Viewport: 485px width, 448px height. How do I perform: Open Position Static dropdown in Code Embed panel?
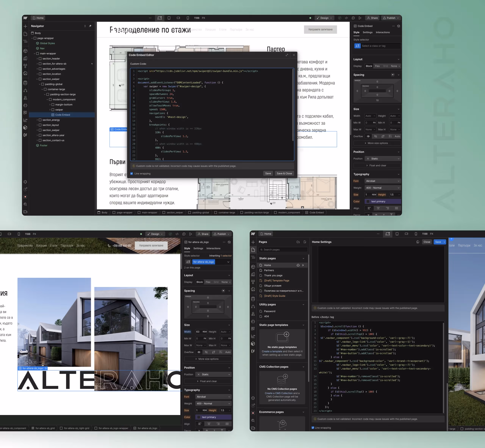click(383, 159)
